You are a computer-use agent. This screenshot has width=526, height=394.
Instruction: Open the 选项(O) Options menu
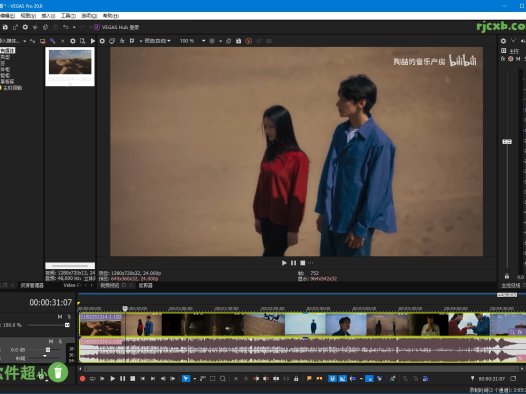coord(89,16)
